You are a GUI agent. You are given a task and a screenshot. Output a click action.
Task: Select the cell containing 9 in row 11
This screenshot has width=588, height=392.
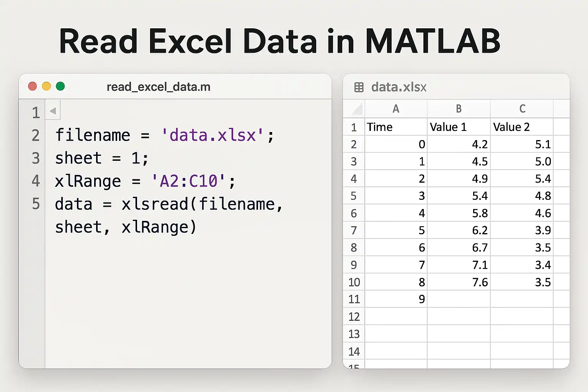(x=396, y=299)
